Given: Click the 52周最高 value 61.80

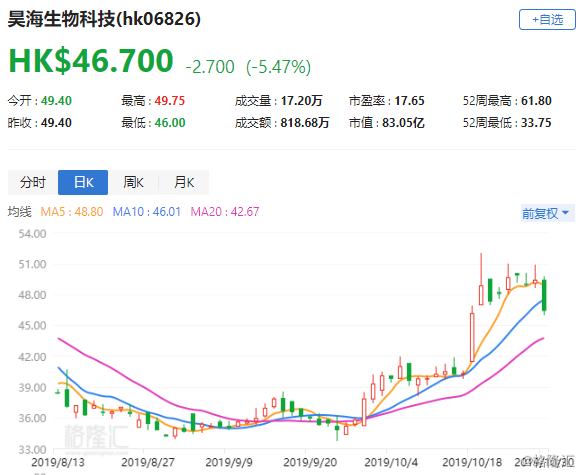Looking at the screenshot, I should pos(536,101).
